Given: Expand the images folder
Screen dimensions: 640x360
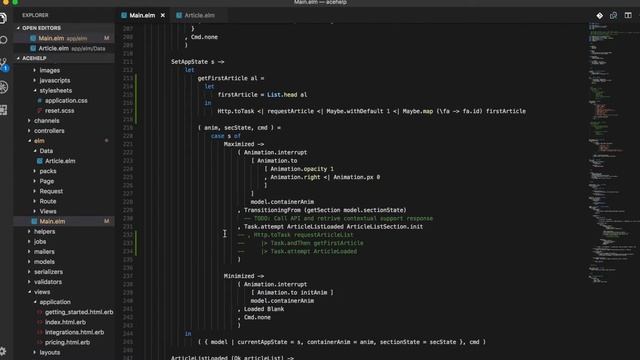Looking at the screenshot, I should [x=49, y=70].
